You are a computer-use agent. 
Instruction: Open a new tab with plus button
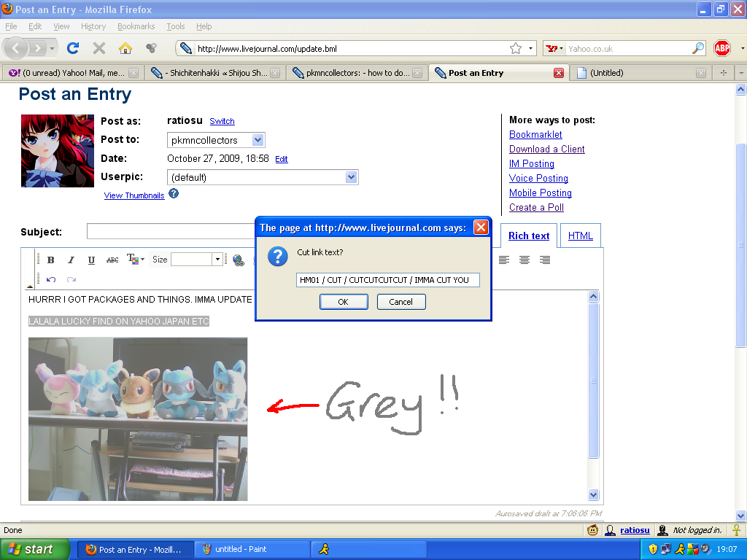pos(723,73)
